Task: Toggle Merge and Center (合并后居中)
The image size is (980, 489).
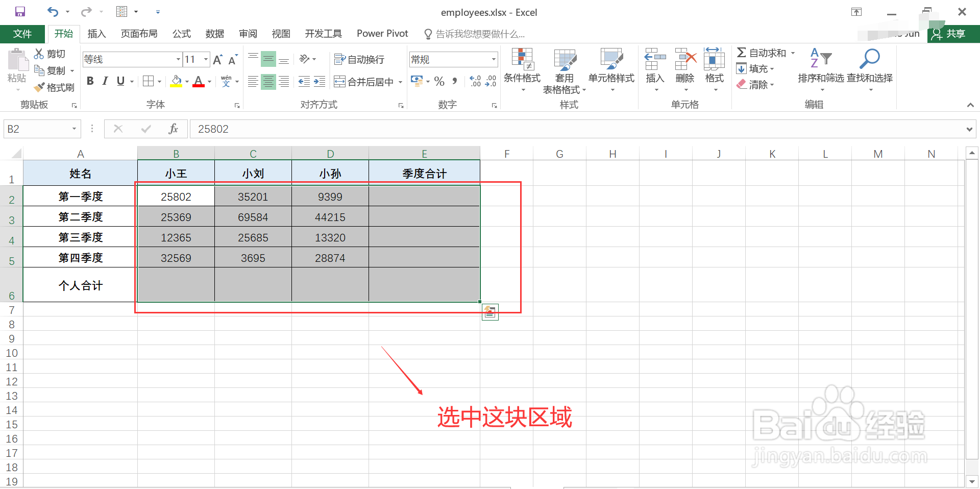Action: pos(363,81)
